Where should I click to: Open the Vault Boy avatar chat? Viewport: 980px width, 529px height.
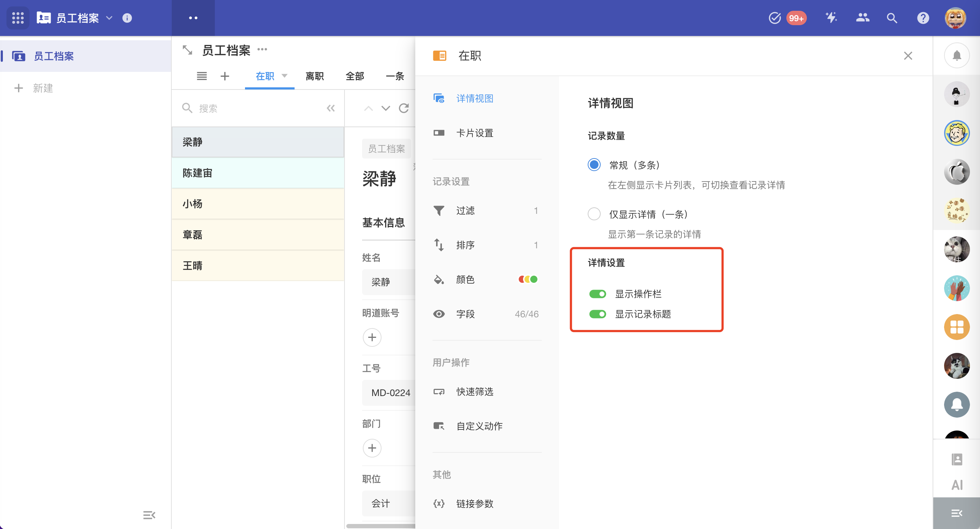(956, 133)
